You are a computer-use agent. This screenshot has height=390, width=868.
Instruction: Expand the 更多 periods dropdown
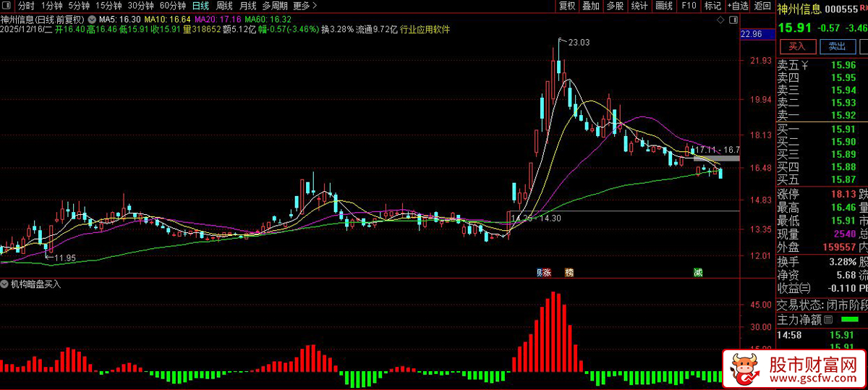click(x=305, y=6)
